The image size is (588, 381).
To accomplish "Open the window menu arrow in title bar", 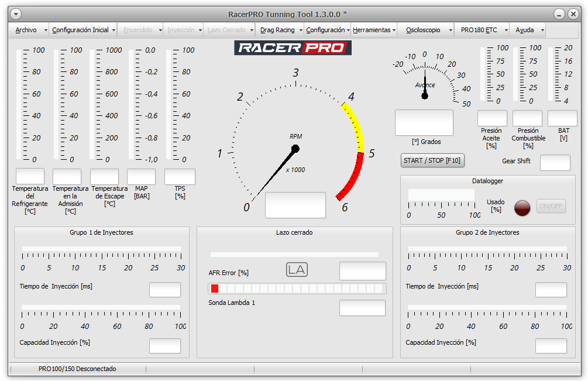I will coord(16,14).
